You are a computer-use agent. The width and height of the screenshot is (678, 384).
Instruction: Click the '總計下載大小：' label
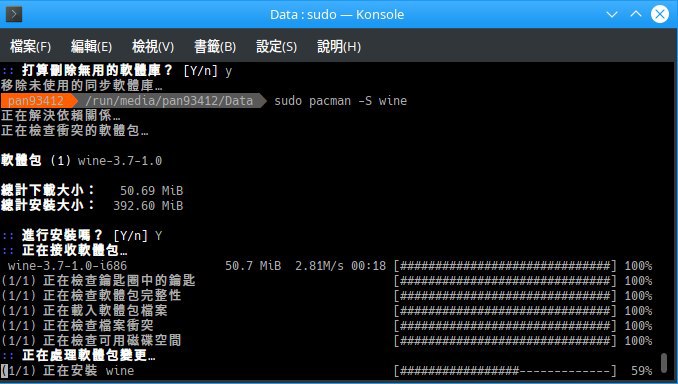[x=48, y=190]
